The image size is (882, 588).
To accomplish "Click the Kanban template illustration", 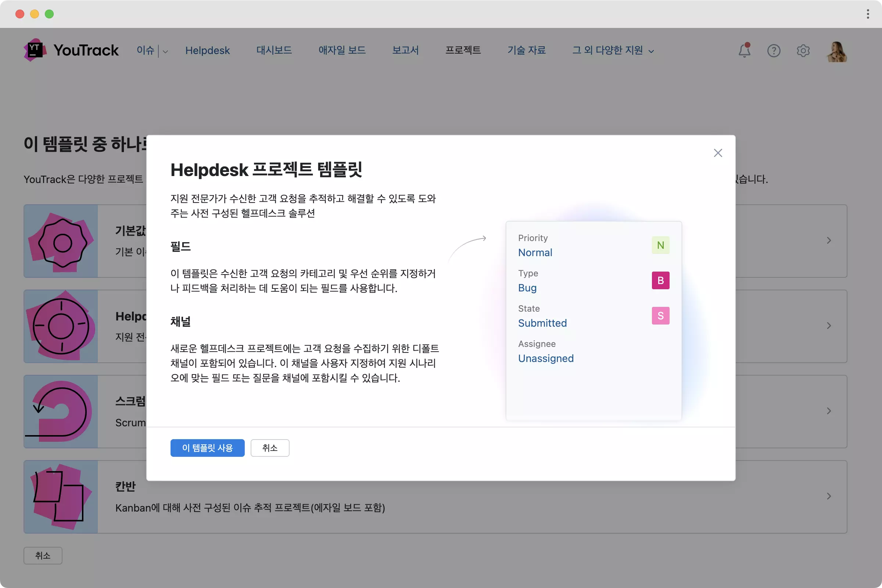I will point(61,496).
